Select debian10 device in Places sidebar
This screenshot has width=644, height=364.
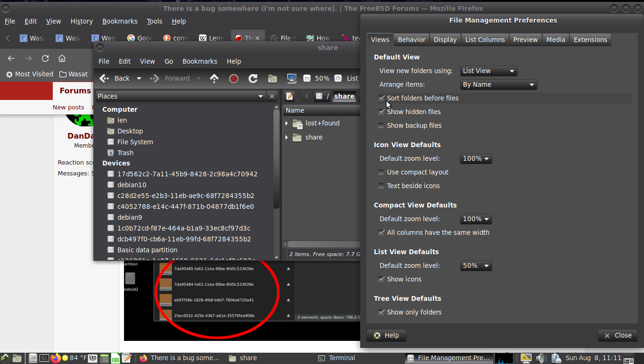pos(132,185)
